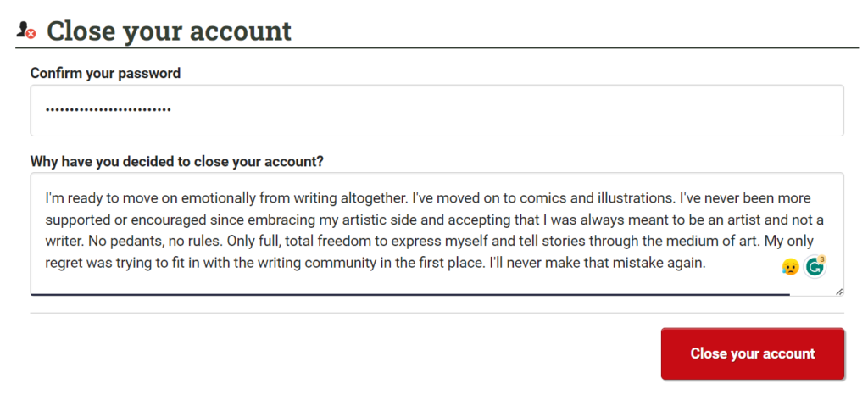The width and height of the screenshot is (868, 395).
Task: Click the Grammarly icon in the textarea
Action: (x=814, y=266)
